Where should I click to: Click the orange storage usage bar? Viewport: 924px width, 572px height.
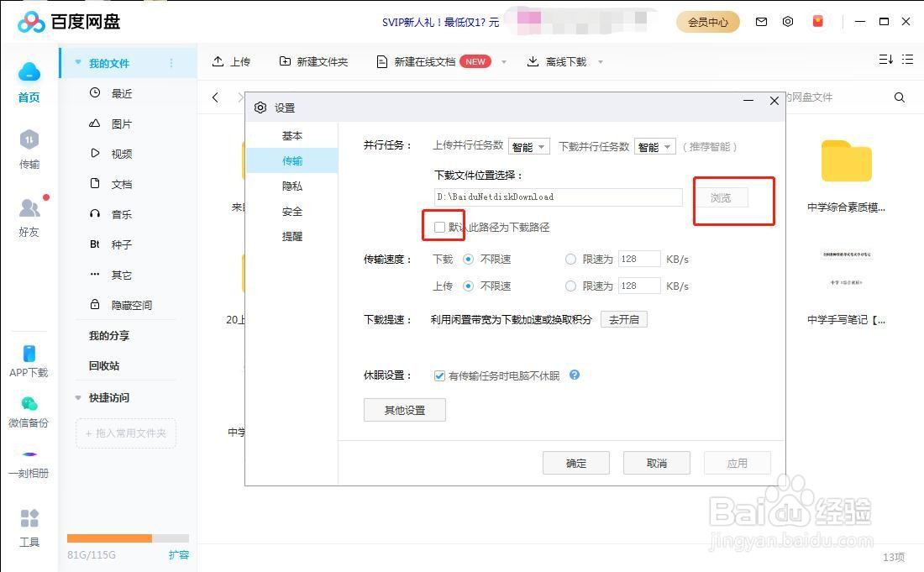click(109, 538)
